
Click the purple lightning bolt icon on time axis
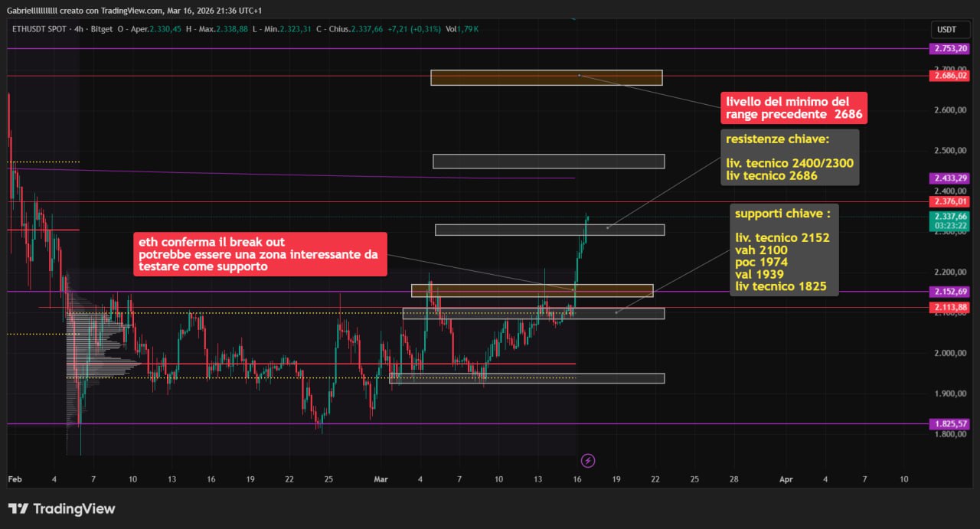coord(588,460)
